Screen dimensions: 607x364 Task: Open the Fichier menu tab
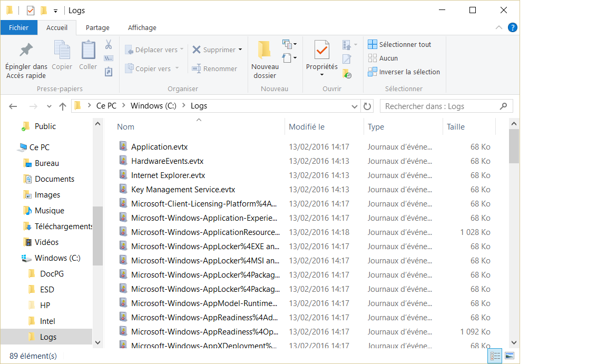pos(18,27)
